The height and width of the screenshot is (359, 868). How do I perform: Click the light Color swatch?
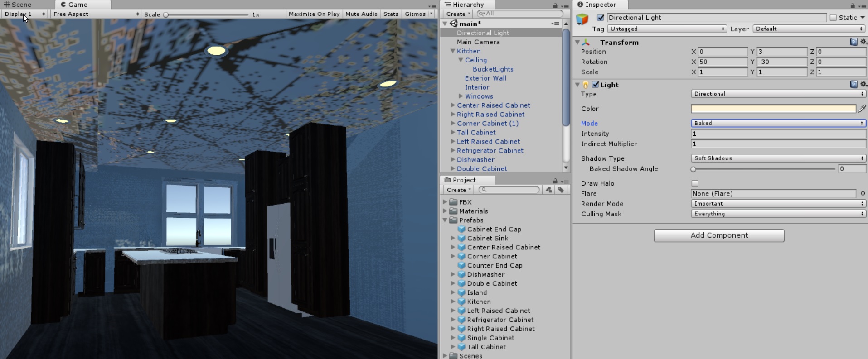click(773, 109)
